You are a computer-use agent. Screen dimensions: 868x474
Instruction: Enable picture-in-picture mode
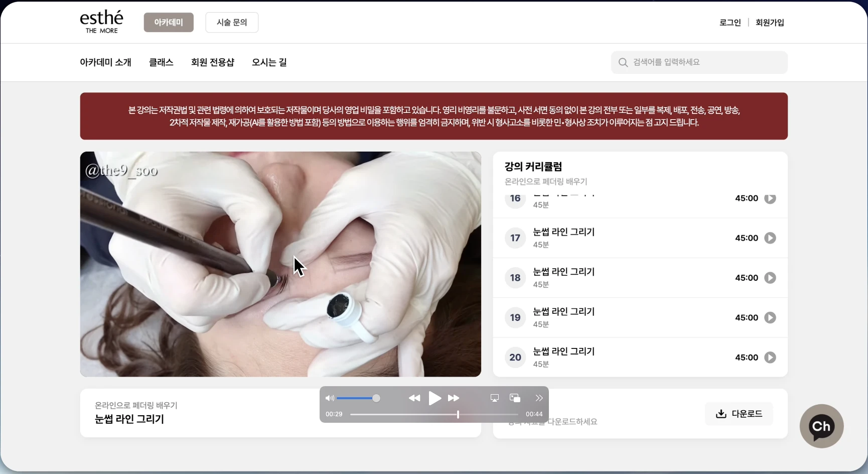(x=515, y=398)
